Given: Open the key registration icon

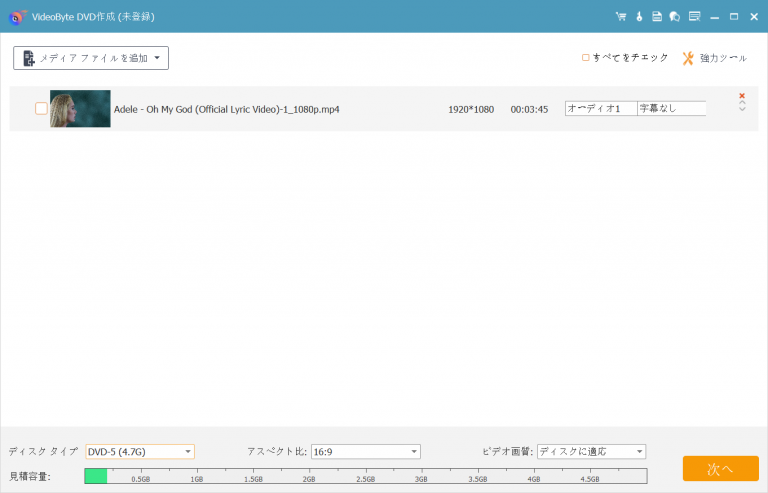Looking at the screenshot, I should (x=638, y=17).
